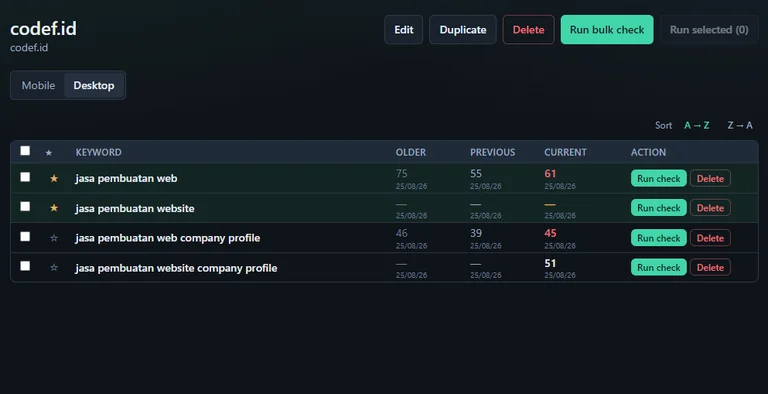This screenshot has height=394, width=768.
Task: Toggle star for jasa pembuatan web
Action: (x=54, y=178)
